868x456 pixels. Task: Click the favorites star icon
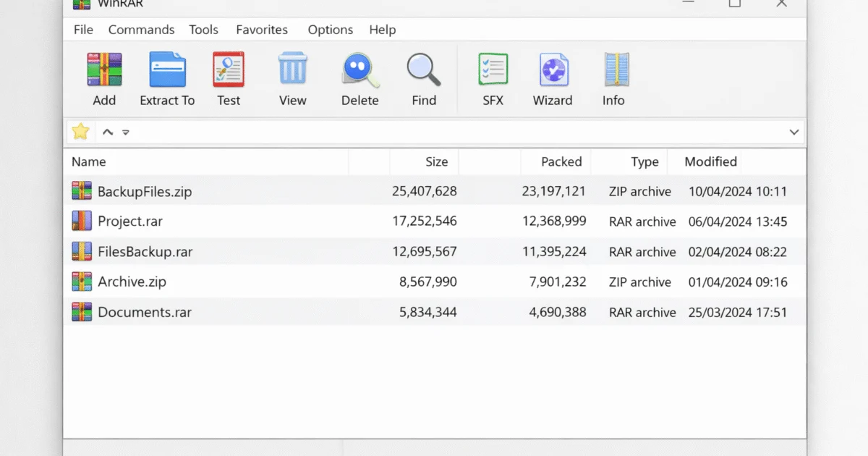[81, 132]
